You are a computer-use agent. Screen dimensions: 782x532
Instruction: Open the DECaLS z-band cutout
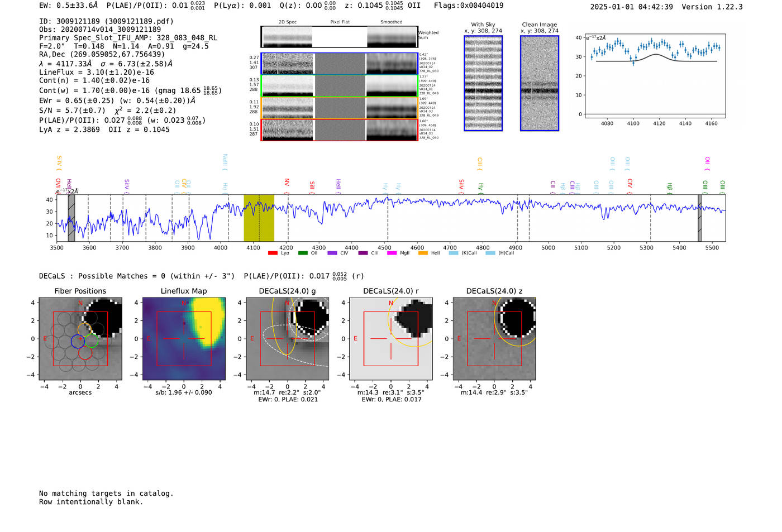[x=494, y=339]
